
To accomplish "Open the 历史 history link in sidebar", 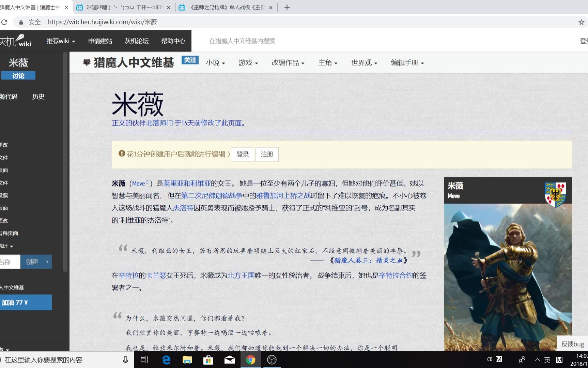I will [x=38, y=97].
